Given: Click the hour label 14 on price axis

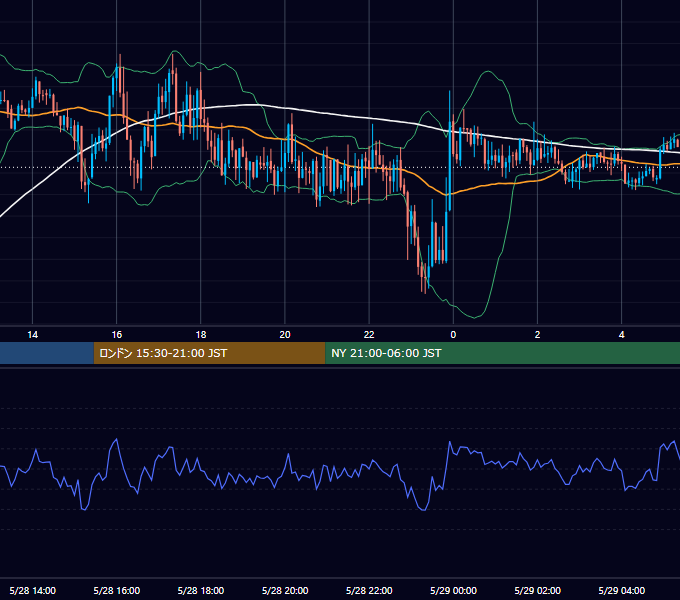Looking at the screenshot, I should (x=33, y=335).
